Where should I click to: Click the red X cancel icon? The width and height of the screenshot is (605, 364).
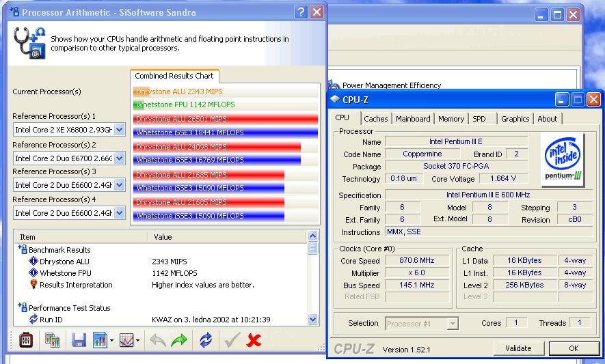point(254,339)
